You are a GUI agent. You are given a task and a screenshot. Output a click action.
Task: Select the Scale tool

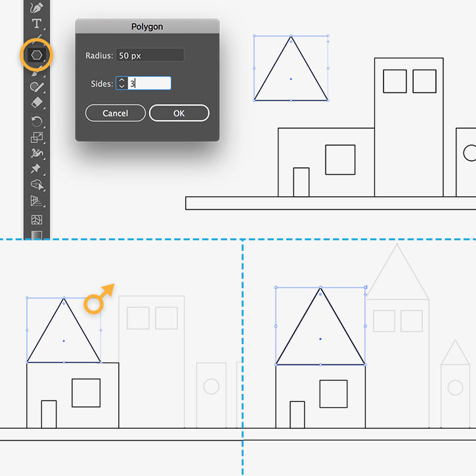point(37,137)
